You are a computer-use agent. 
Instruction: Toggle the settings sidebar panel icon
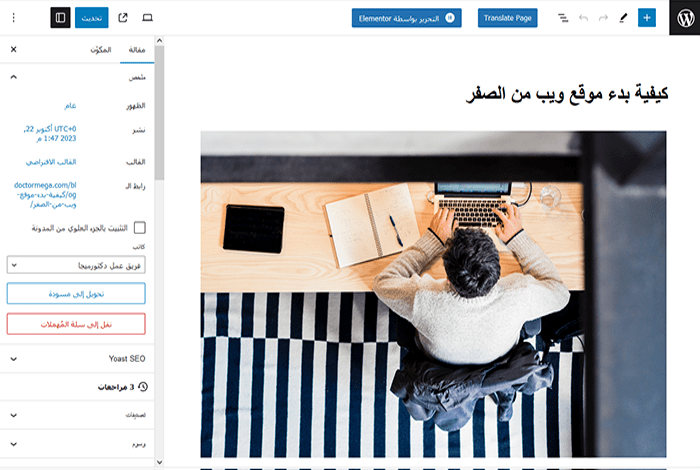tap(60, 18)
